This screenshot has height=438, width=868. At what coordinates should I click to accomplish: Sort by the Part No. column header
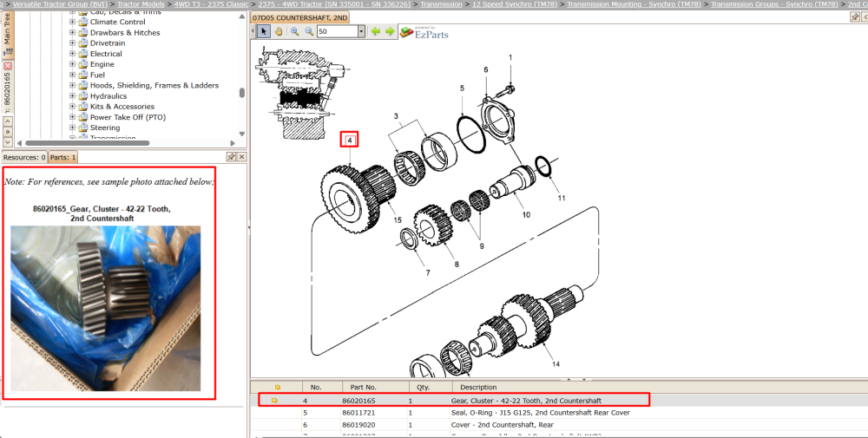click(374, 387)
